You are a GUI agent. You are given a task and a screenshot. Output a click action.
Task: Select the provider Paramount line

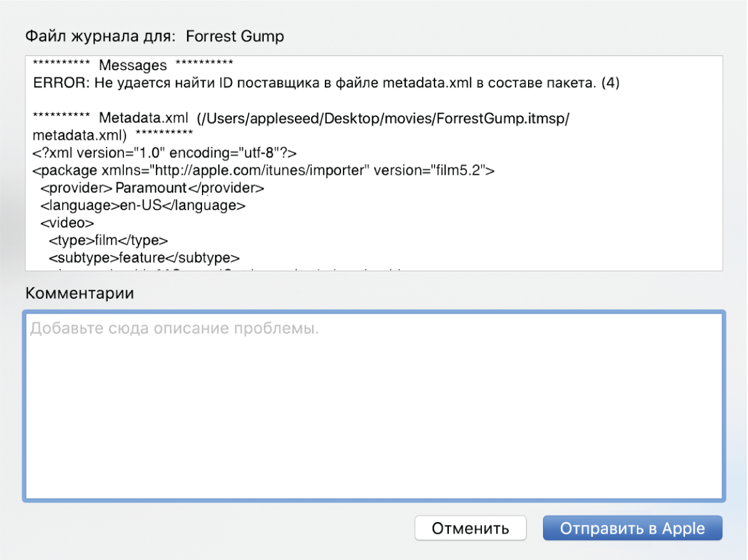pyautogui.click(x=152, y=188)
